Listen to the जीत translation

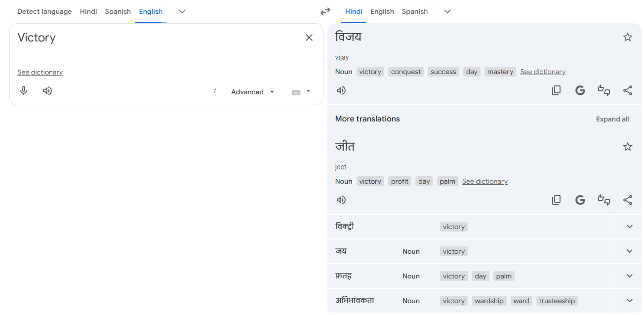tap(341, 200)
